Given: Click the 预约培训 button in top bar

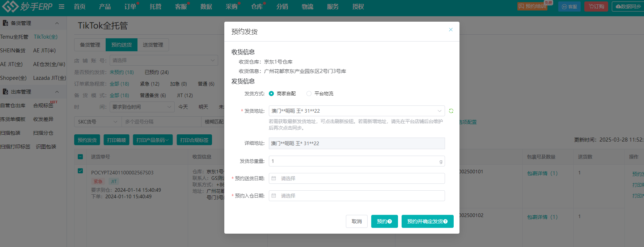Looking at the screenshot, I should coord(532,6).
